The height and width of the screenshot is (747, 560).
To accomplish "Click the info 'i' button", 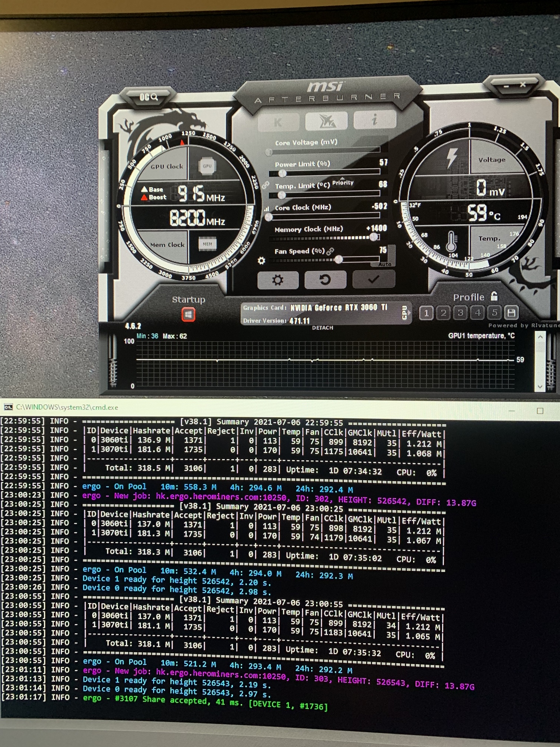I will (374, 120).
